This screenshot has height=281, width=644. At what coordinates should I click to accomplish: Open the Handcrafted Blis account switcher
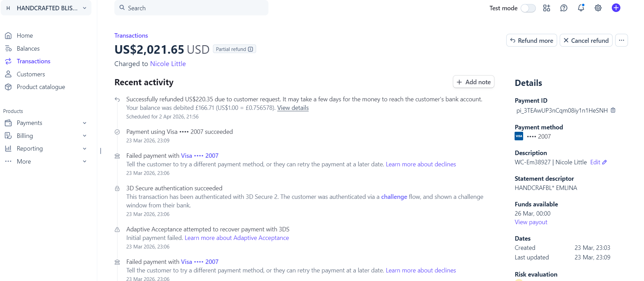[46, 8]
